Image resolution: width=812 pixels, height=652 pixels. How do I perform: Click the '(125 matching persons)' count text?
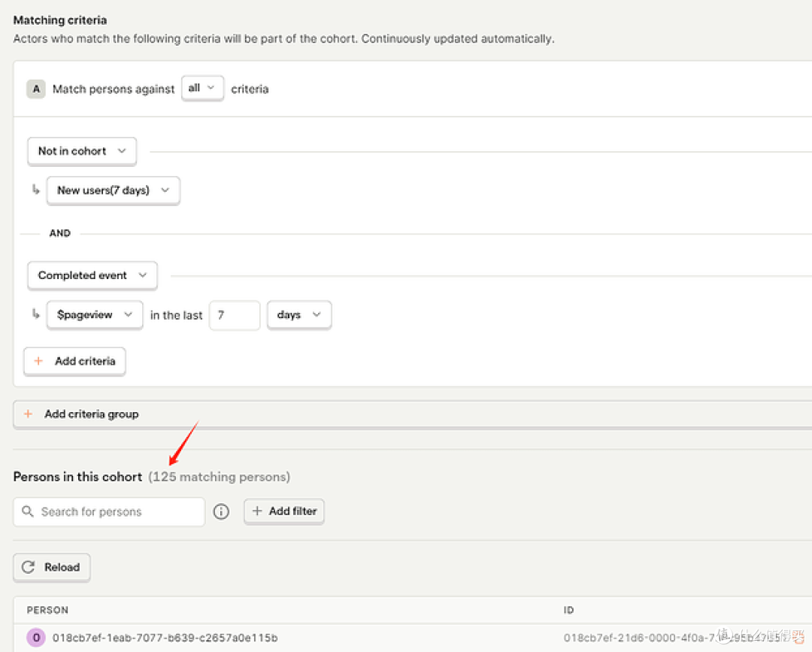219,477
